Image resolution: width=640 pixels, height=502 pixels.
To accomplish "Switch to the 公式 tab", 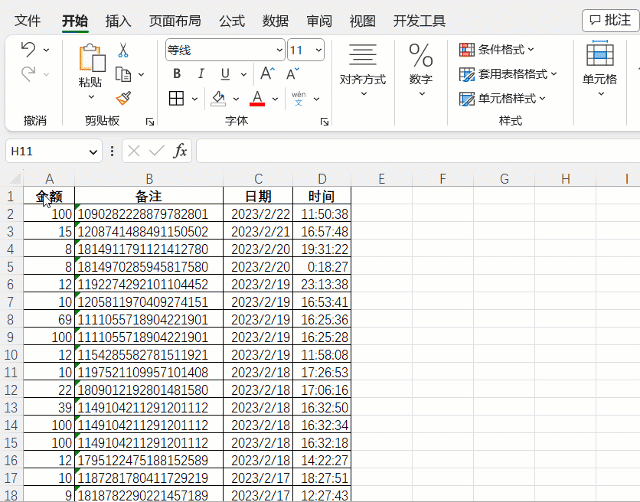I will coord(232,20).
